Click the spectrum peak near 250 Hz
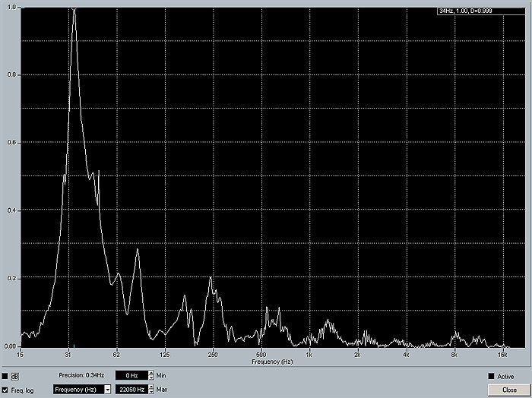Viewport: 532px width, 398px height. pyautogui.click(x=211, y=280)
